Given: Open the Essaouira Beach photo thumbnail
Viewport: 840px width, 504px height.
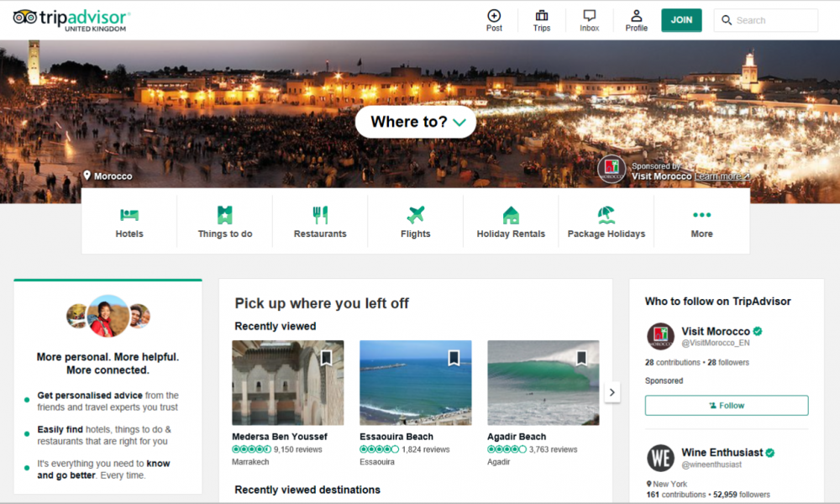Looking at the screenshot, I should 416,382.
